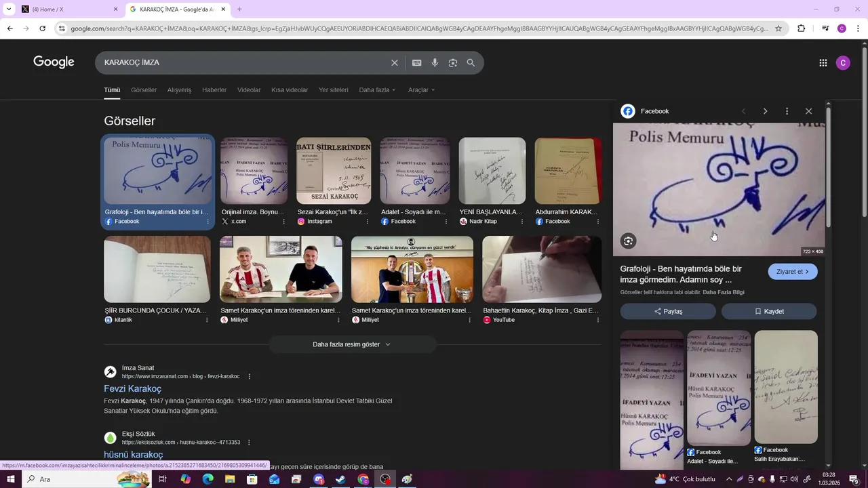The image size is (868, 488).
Task: Search inside image with lens icon on preview
Action: (629, 241)
